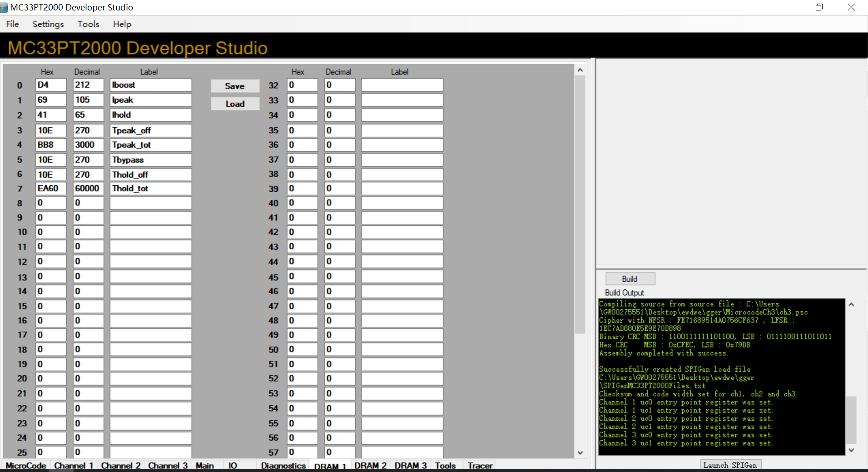Click the Decimal field of row 33
Screen dimensions: 868x472
click(340, 100)
